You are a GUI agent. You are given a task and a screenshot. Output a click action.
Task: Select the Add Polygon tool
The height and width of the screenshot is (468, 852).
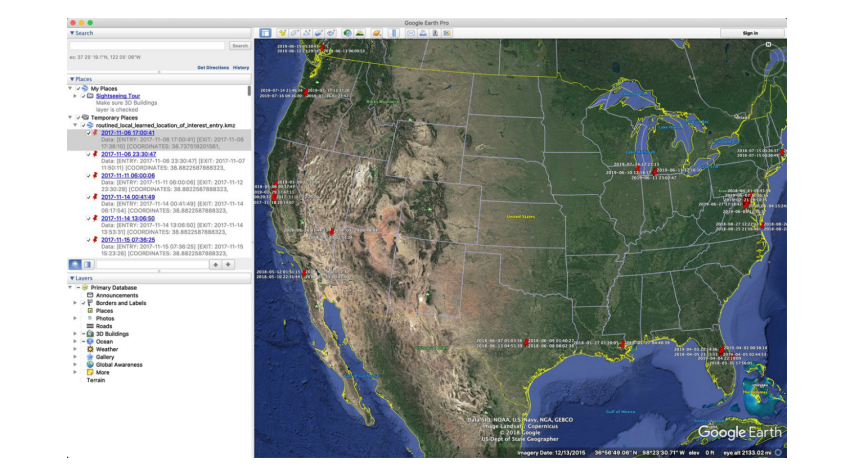pos(295,33)
